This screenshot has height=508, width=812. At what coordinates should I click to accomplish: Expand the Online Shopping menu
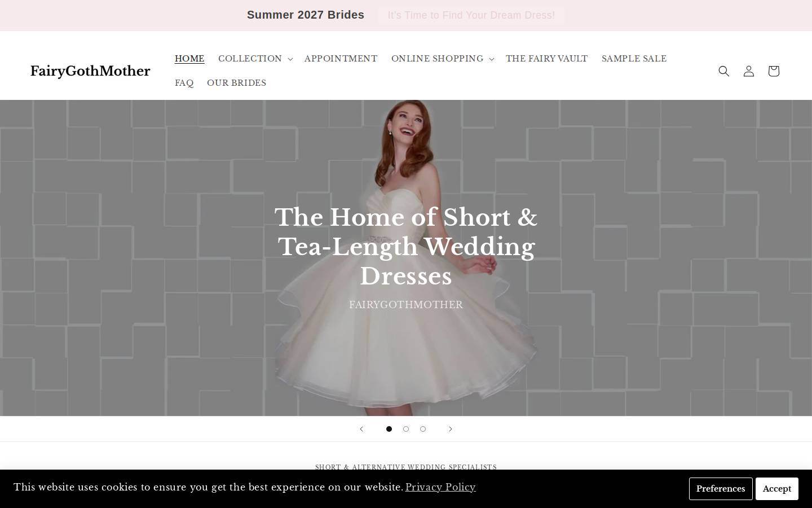pos(443,59)
